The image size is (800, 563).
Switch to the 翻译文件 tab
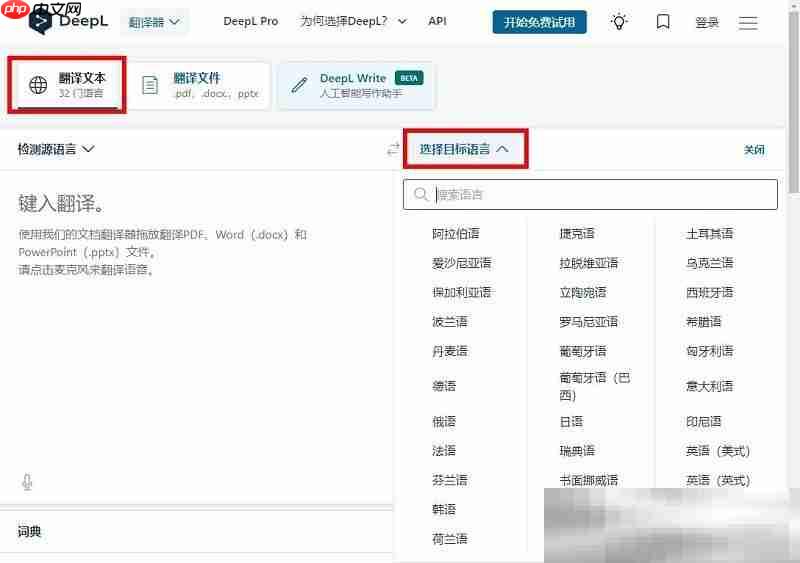click(x=201, y=85)
